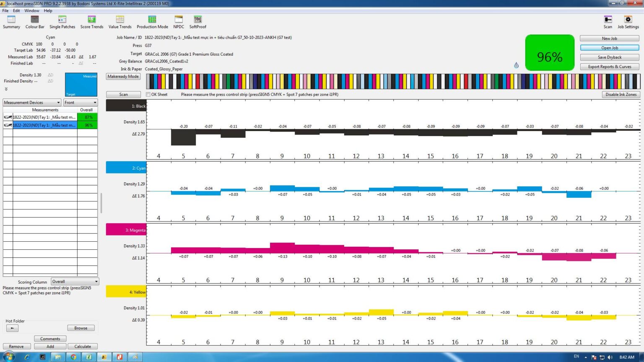Open the Scoring Column Overall dropdown
This screenshot has height=362, width=644.
tap(75, 282)
